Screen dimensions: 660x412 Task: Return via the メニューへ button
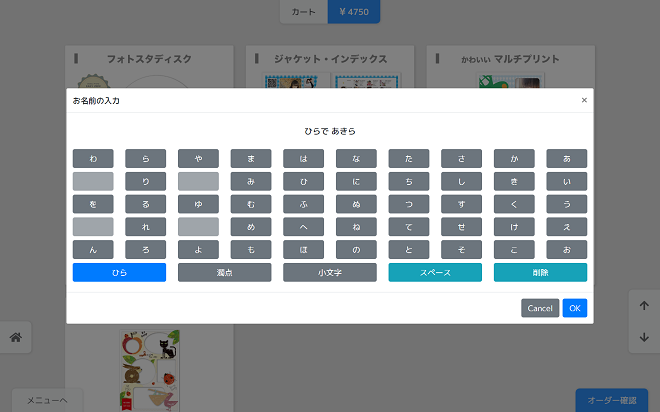tap(47, 400)
